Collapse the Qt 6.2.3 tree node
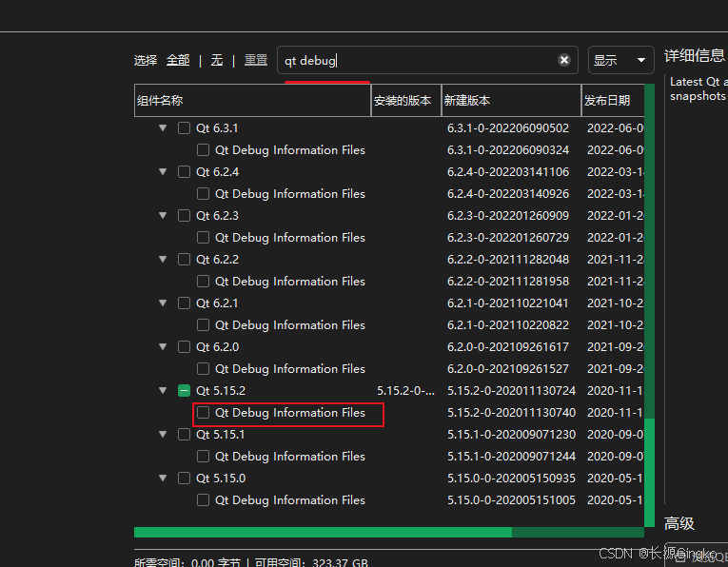The image size is (728, 567). tap(163, 215)
